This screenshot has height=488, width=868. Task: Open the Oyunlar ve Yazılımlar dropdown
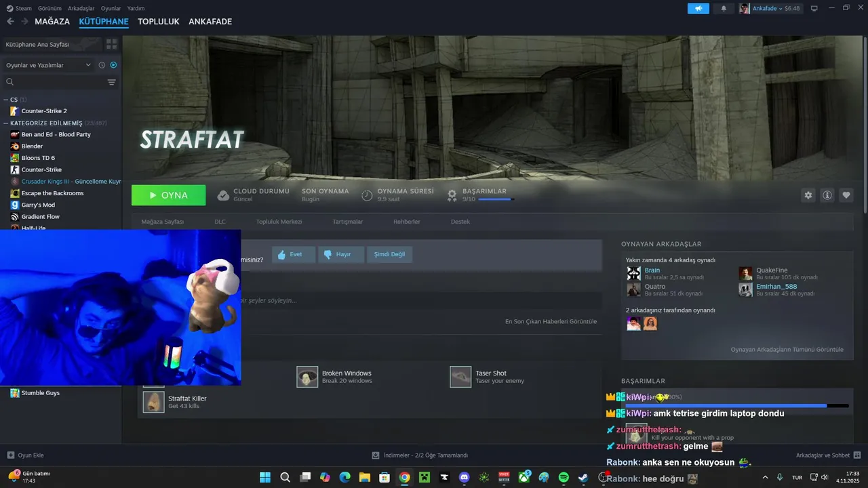[x=48, y=65]
